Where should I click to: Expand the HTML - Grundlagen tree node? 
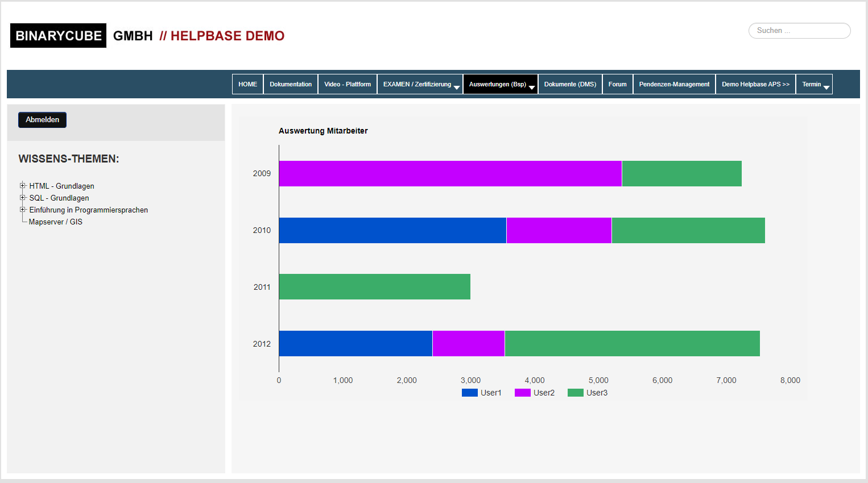[23, 185]
